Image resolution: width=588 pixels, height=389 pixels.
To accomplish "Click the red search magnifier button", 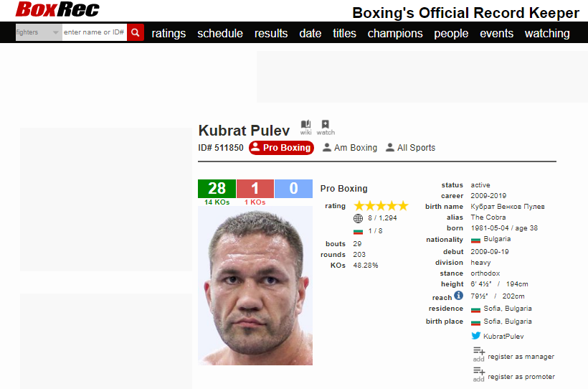I will [x=136, y=32].
